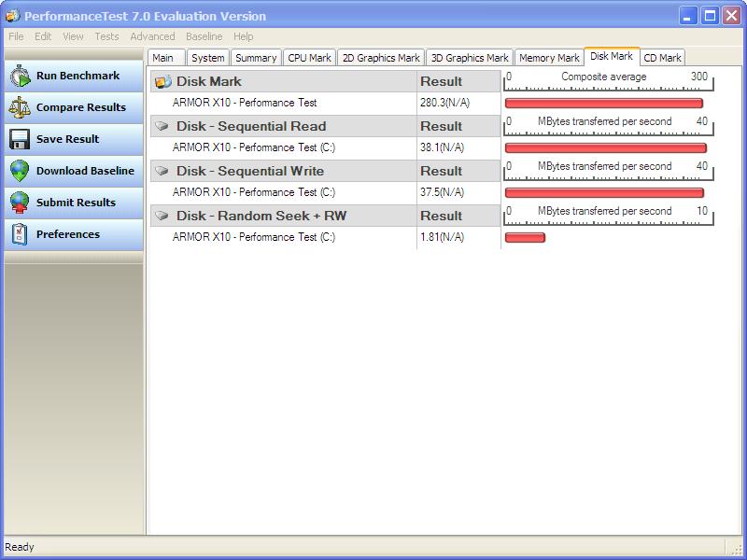Click the Disk - Sequential Read drive icon
Screen dimensions: 747x560
coord(162,126)
